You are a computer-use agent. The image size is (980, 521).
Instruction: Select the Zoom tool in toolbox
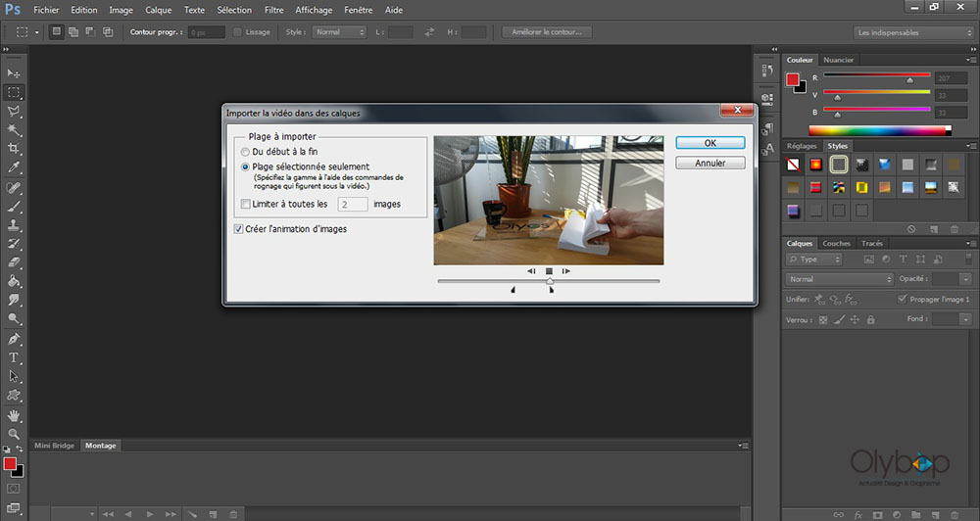[13, 434]
